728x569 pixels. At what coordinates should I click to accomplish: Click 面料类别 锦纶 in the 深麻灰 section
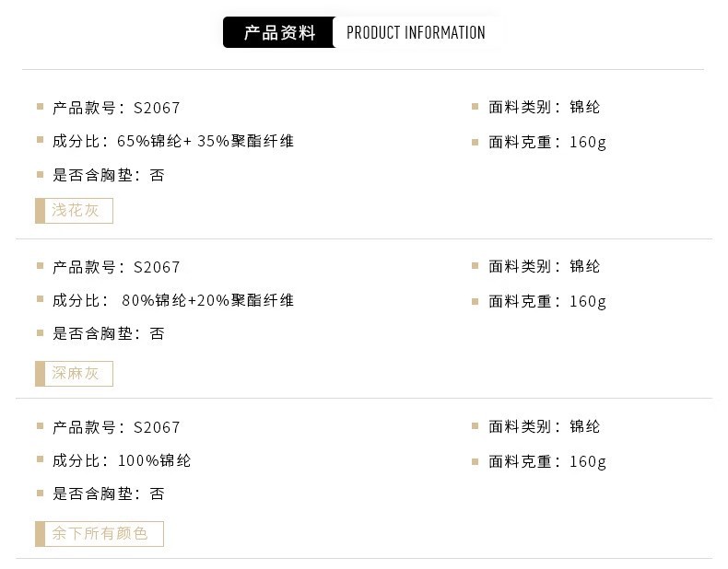[544, 266]
